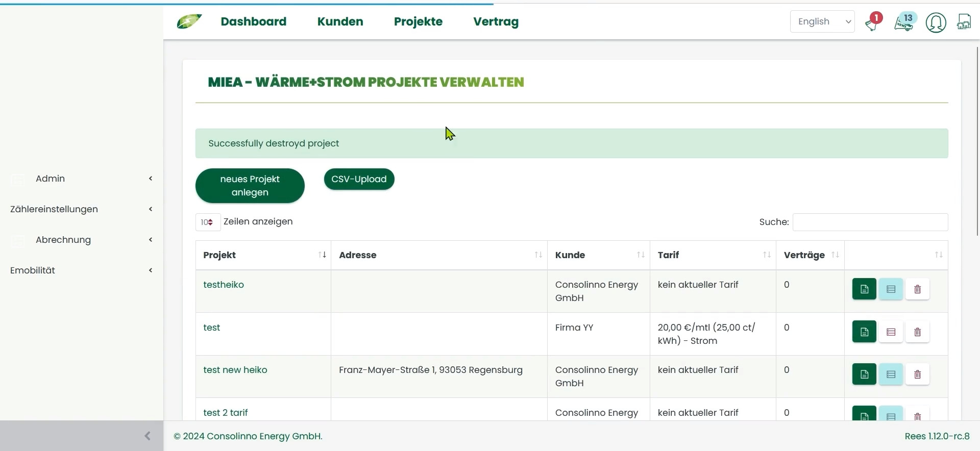The height and width of the screenshot is (451, 980).
Task: Select the Firma YY customer cell
Action: 599,334
